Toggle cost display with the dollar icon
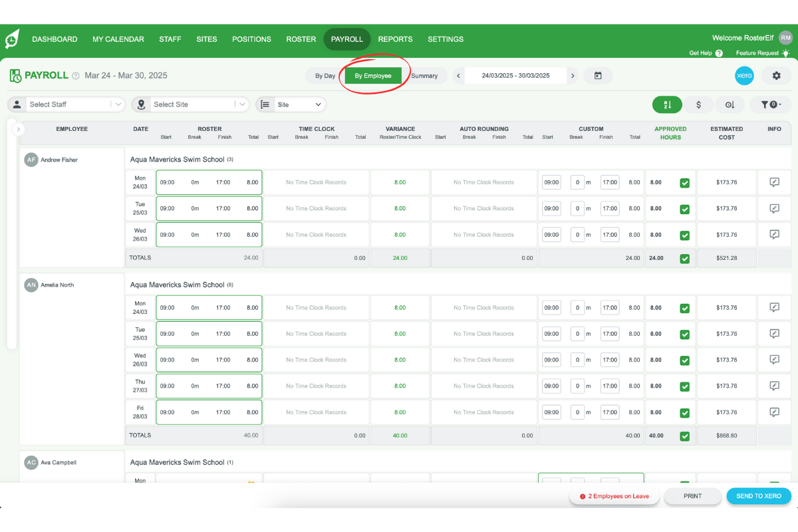Viewport: 798px width, 532px height. 698,104
